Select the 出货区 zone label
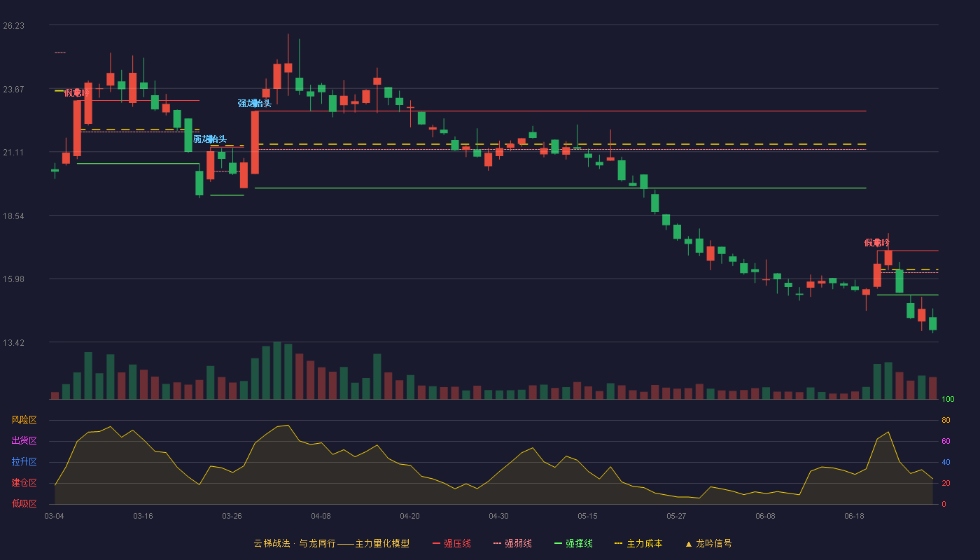 [24, 441]
